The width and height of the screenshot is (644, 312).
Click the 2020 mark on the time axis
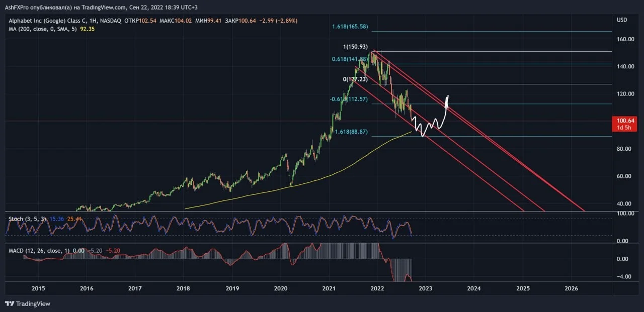[280, 288]
